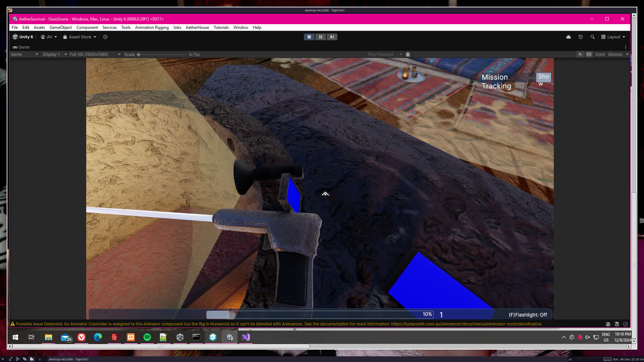644x362 pixels.
Task: Open the AetherHouse menu
Action: pyautogui.click(x=197, y=27)
